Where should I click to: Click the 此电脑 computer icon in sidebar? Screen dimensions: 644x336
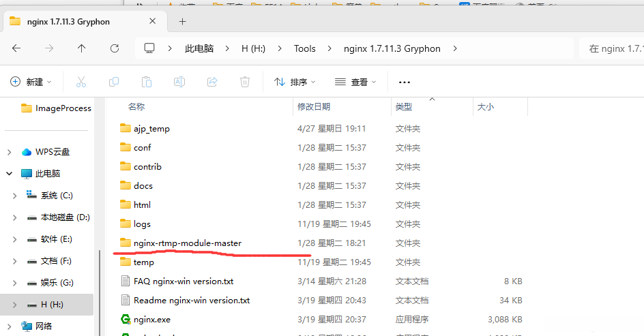(x=27, y=174)
